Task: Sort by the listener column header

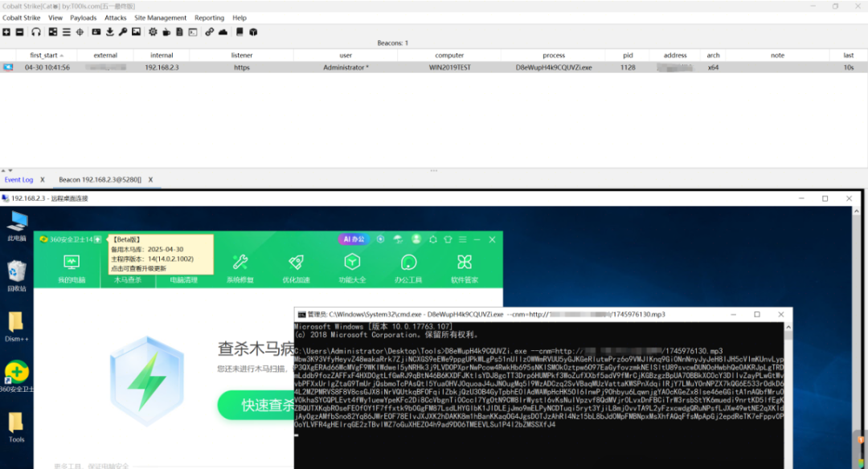Action: tap(242, 55)
